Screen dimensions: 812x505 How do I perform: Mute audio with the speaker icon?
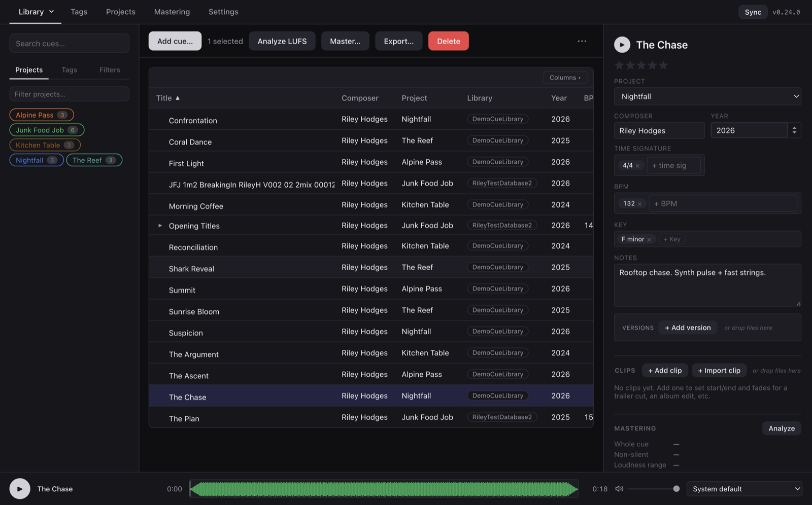point(619,489)
